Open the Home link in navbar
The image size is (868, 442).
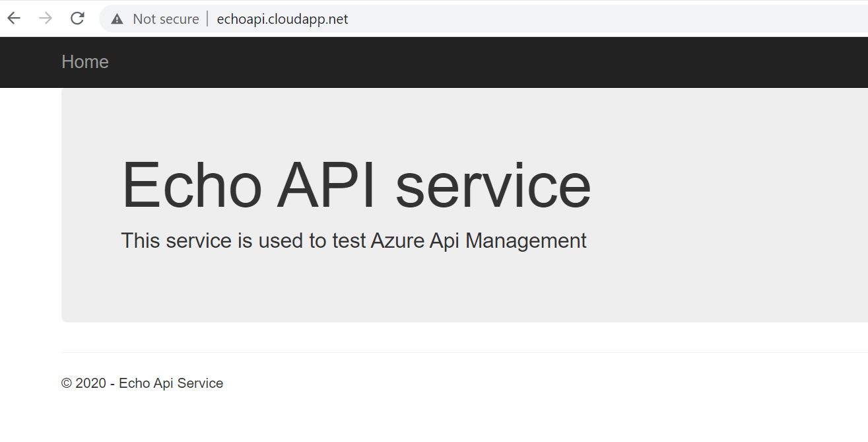[84, 61]
